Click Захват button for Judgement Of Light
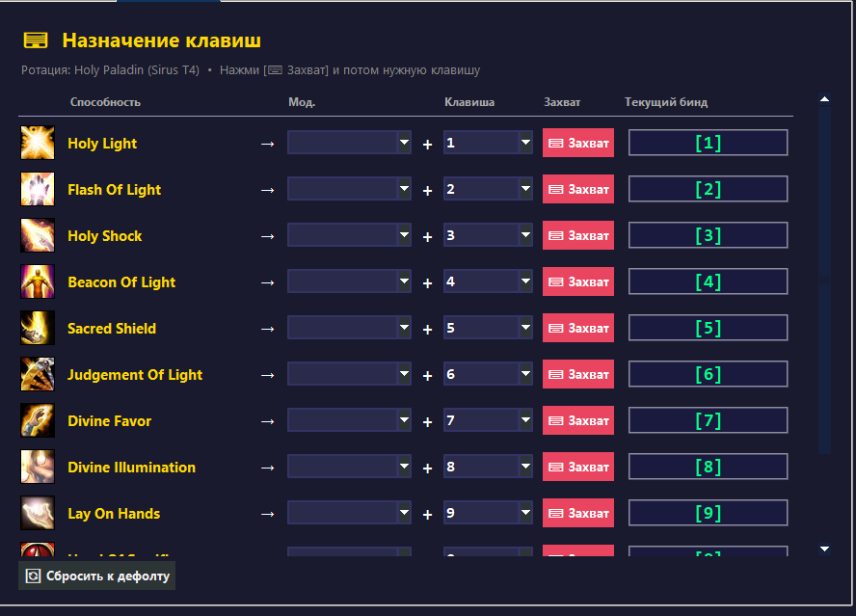Image resolution: width=856 pixels, height=616 pixels. click(578, 374)
